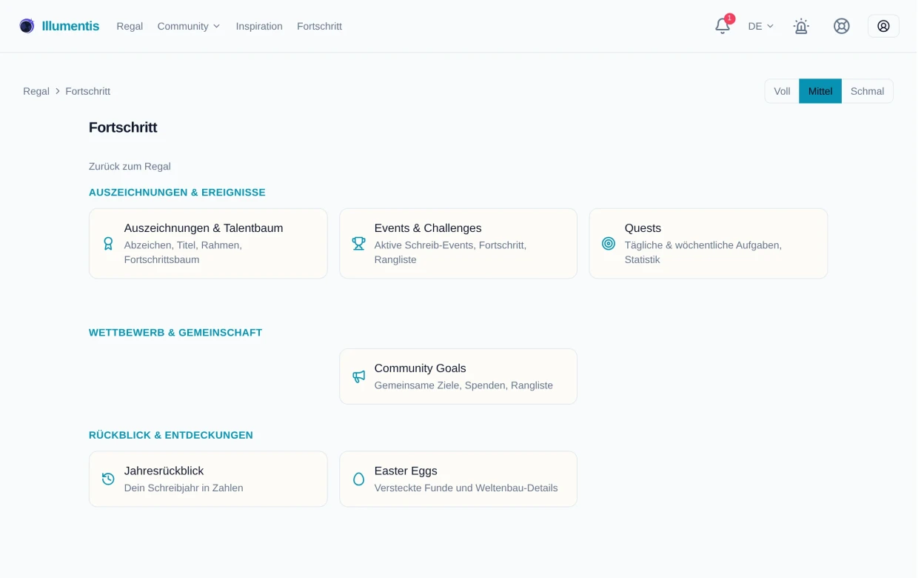Click the Illumentis logo icon
Viewport: 924px width, 578px height.
[x=27, y=26]
